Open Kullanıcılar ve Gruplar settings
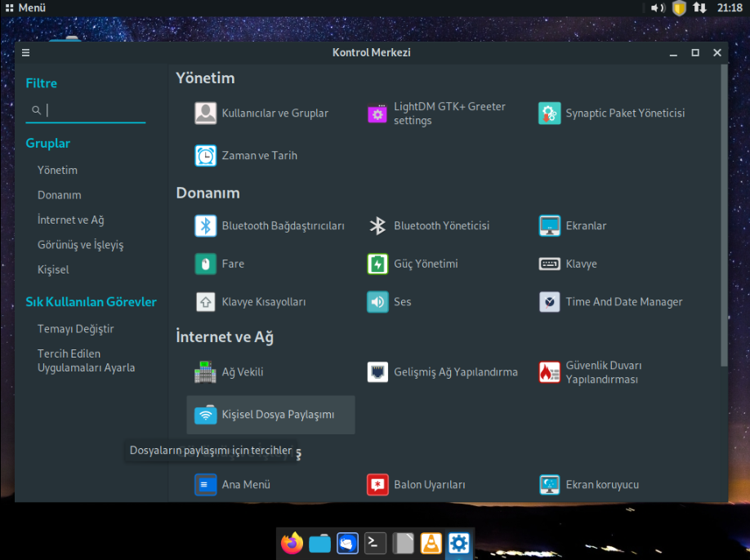 [261, 113]
